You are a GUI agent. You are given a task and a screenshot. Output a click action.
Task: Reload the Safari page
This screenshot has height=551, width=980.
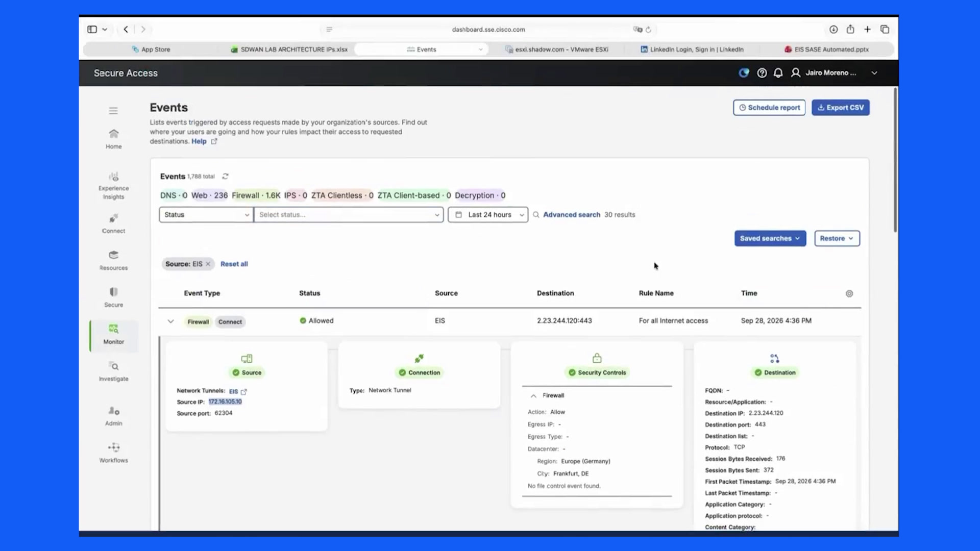(648, 30)
